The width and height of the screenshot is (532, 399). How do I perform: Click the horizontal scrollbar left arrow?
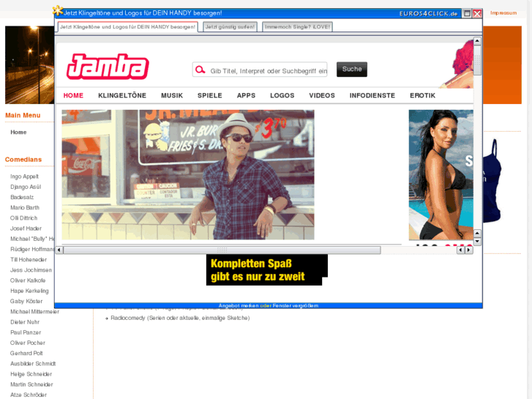59,250
